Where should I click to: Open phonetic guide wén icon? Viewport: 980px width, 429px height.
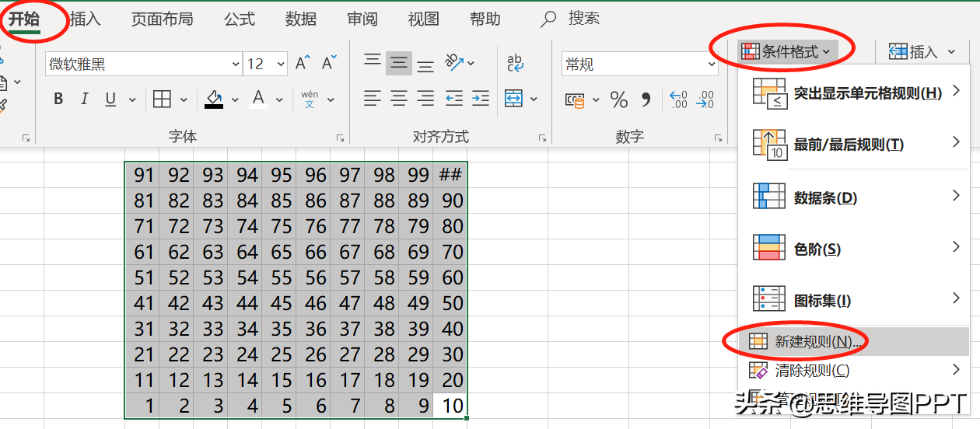coord(310,99)
